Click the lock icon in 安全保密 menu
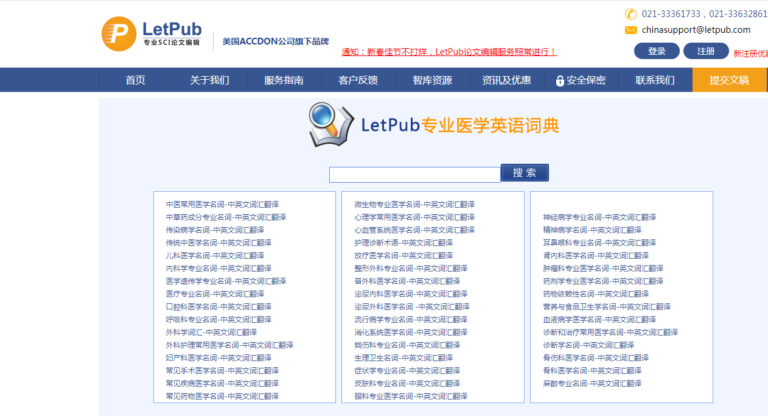 tap(560, 81)
